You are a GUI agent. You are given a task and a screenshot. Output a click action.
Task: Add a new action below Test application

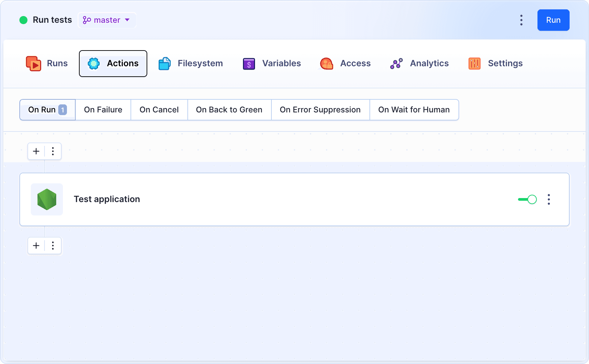click(36, 246)
